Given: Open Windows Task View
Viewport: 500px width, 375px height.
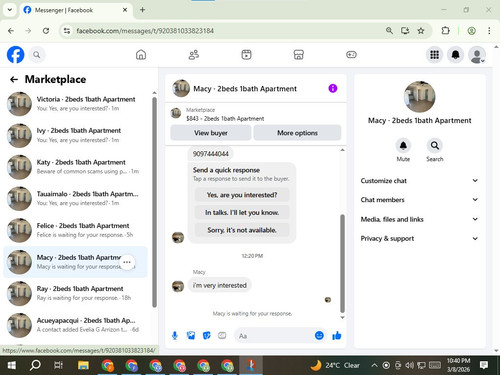Looking at the screenshot, I should tap(59, 366).
